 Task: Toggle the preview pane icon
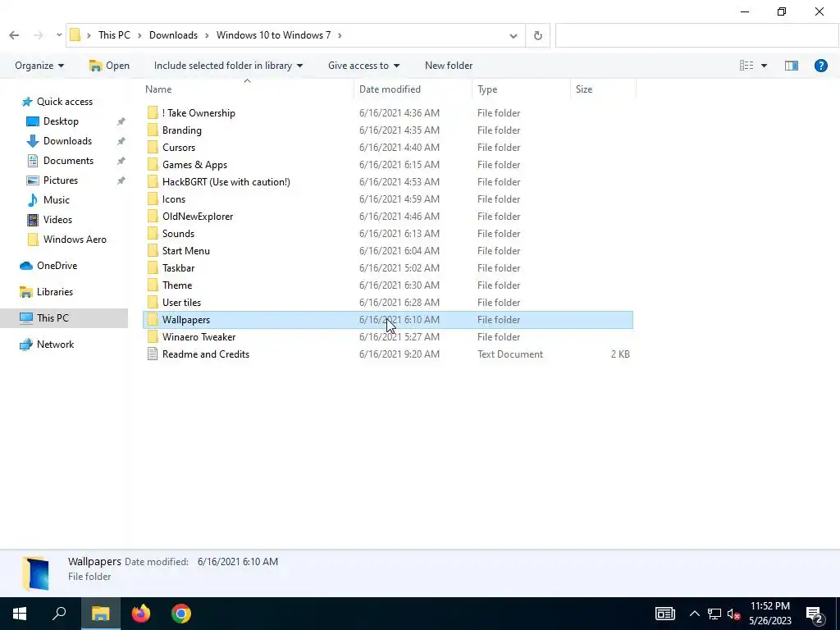click(792, 66)
